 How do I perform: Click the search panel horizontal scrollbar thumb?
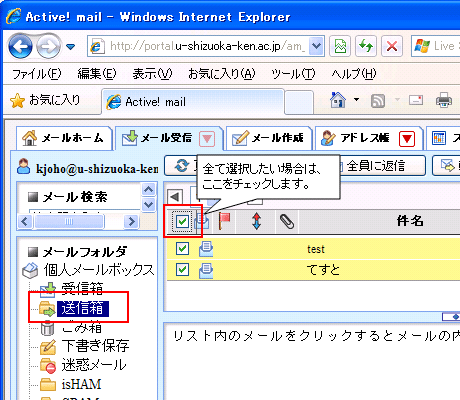(69, 221)
